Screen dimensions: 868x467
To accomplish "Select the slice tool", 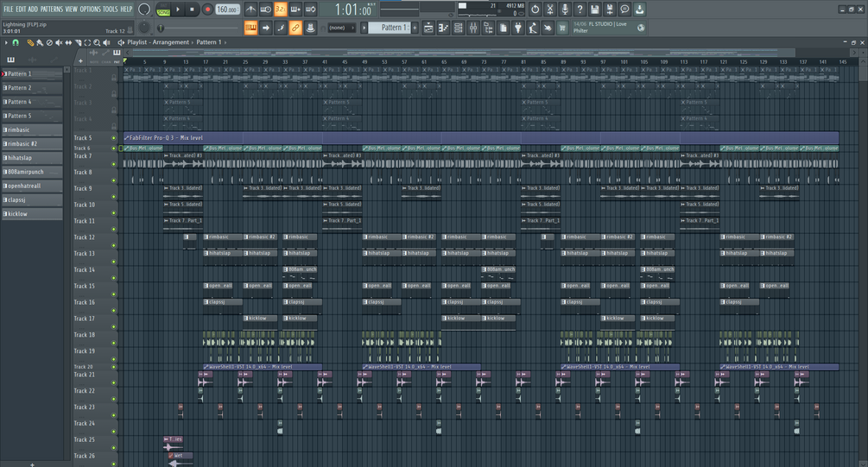I will coord(78,42).
